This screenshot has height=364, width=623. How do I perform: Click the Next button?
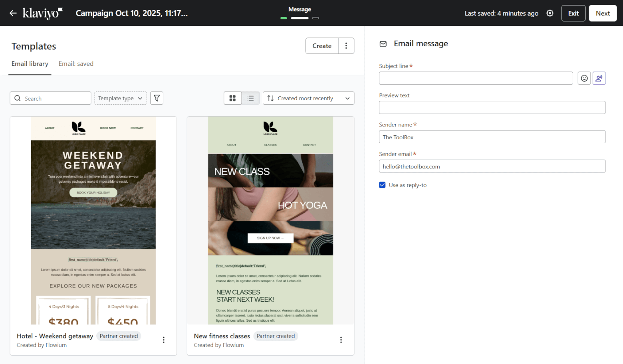point(602,13)
